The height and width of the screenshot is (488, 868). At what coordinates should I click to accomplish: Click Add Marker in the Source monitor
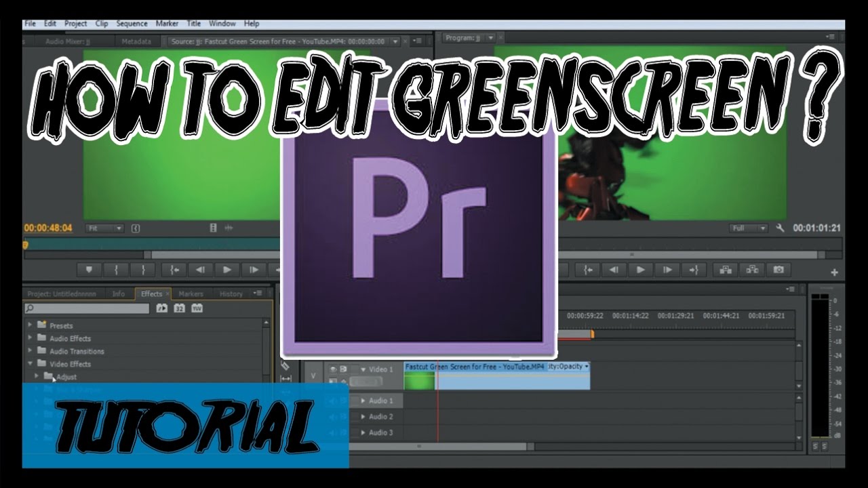[89, 270]
